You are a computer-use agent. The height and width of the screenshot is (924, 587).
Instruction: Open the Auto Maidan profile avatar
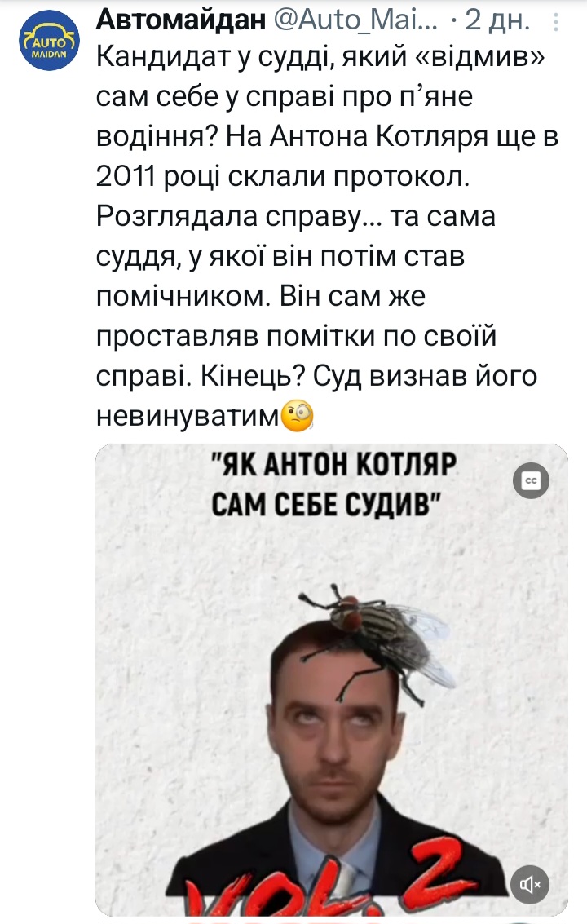(x=49, y=40)
